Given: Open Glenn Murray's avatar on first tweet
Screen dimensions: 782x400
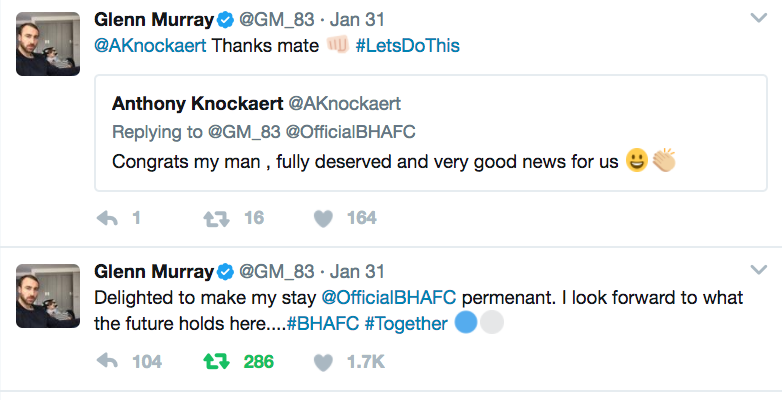Looking at the screenshot, I should 48,44.
